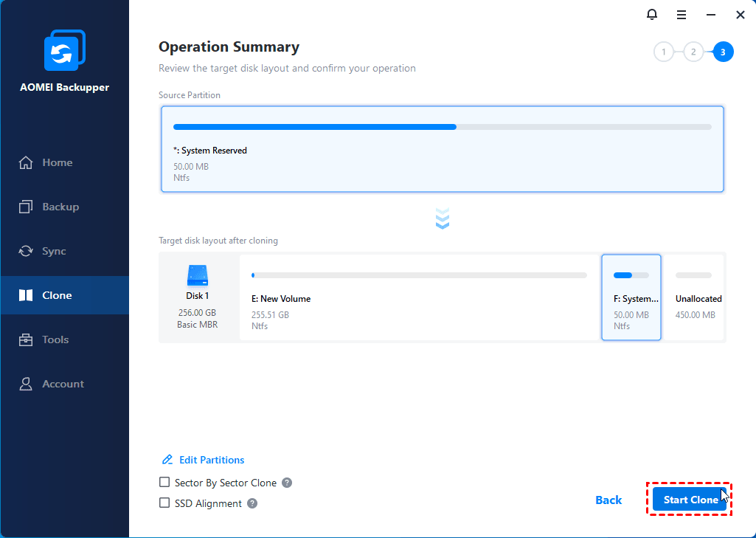Open Tools from the sidebar
Screen dimensions: 756x538
coord(55,339)
